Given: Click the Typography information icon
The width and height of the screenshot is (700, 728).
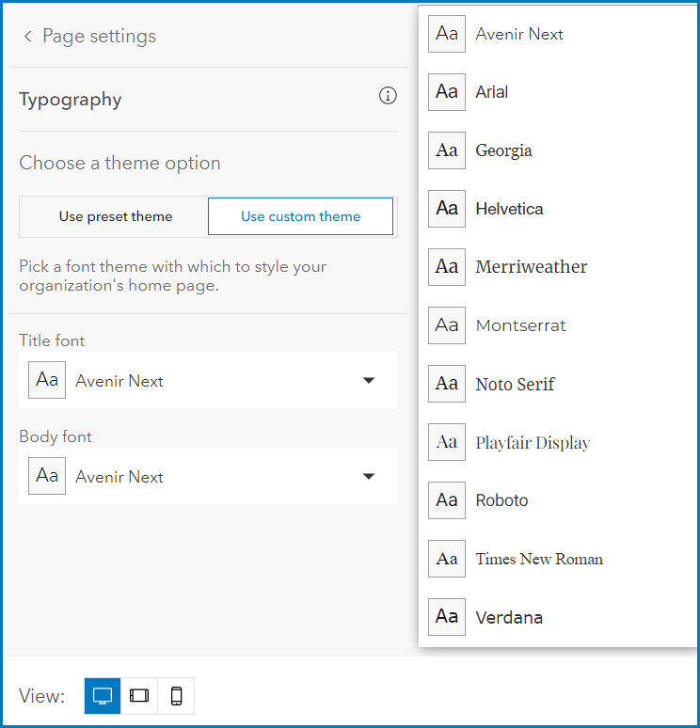Looking at the screenshot, I should pyautogui.click(x=388, y=96).
